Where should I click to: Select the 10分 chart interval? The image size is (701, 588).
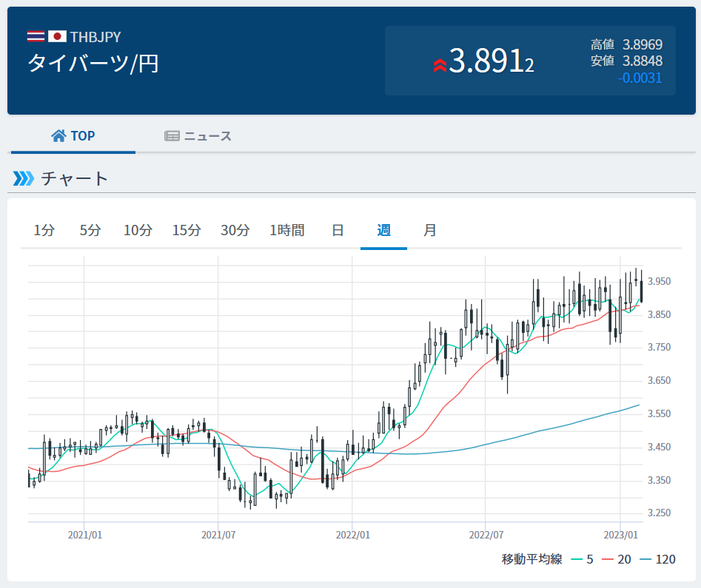(138, 230)
